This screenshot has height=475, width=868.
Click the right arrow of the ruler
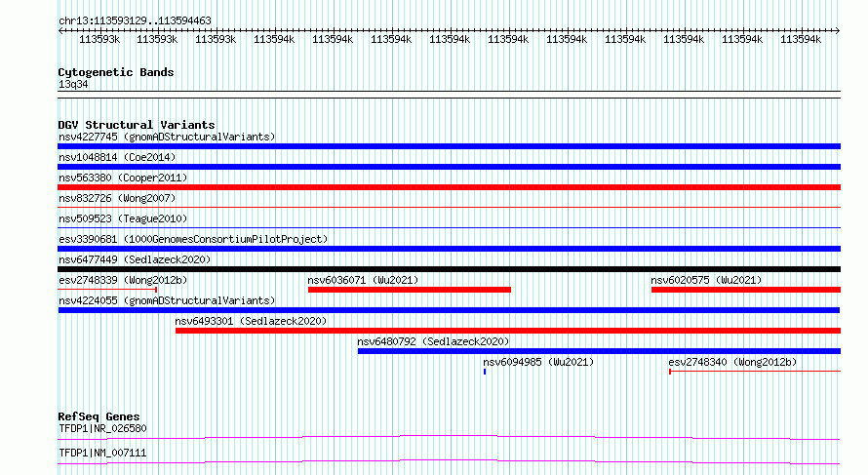tap(837, 31)
